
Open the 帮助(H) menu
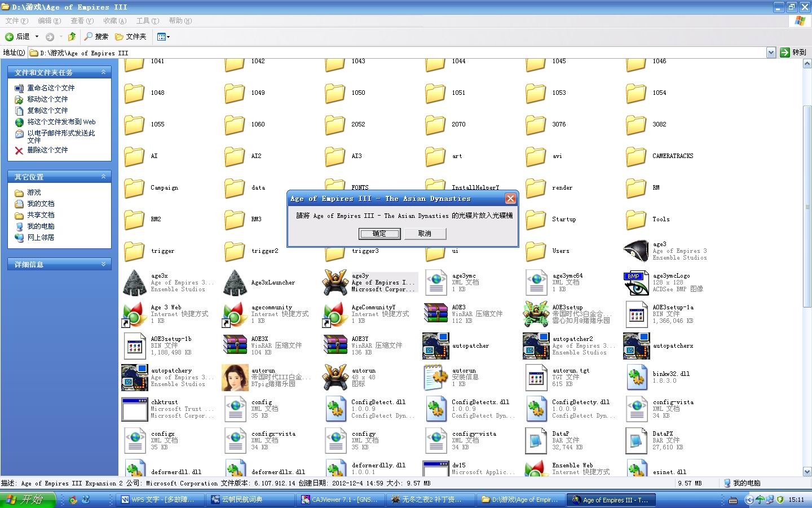[180, 21]
